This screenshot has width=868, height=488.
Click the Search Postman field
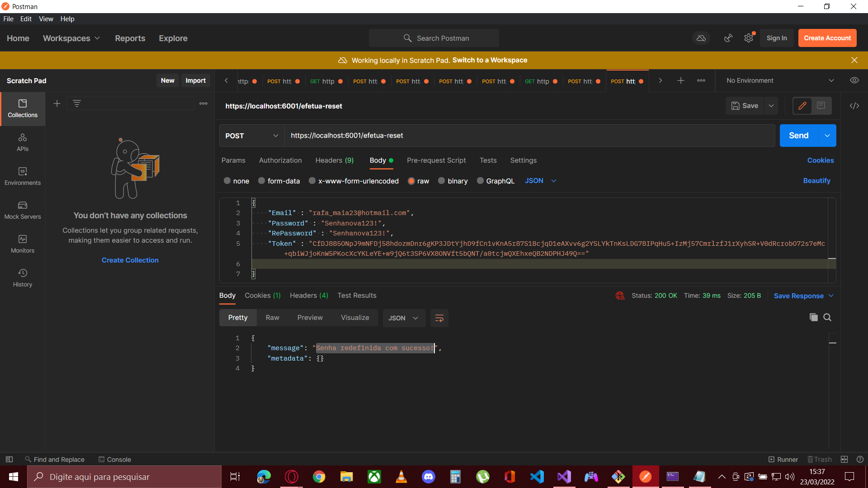tap(434, 38)
